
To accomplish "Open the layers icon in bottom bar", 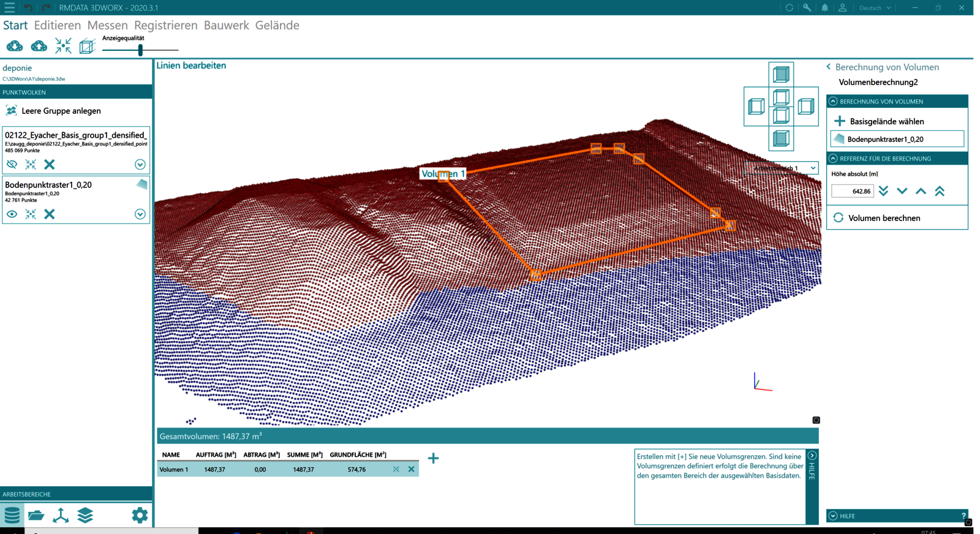I will pos(85,515).
